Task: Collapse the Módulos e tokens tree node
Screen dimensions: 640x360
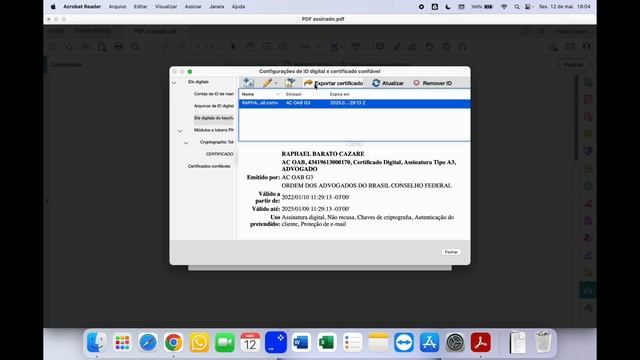Action: pos(180,131)
